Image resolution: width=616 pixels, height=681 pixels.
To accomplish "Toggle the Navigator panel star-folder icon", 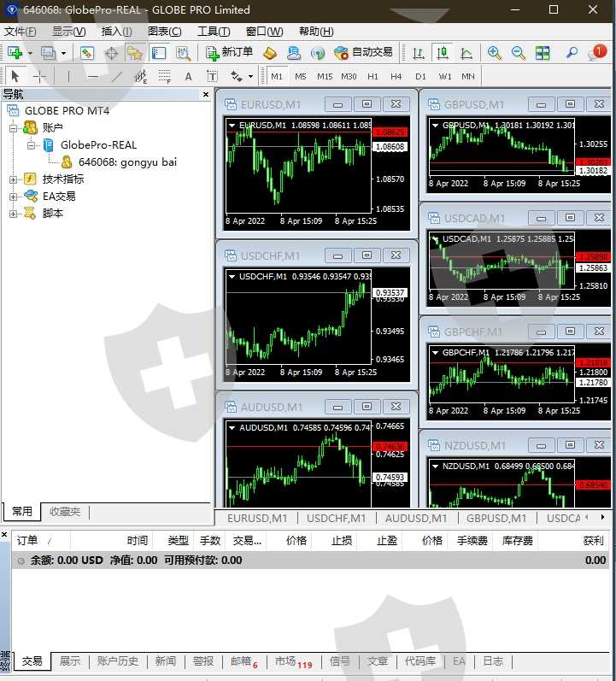I will 135,53.
